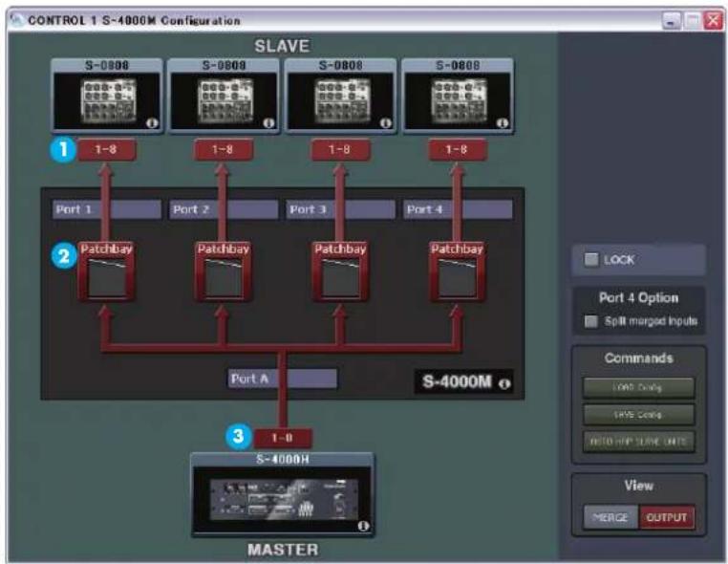Select the S-4000H master unit image
728x564 pixels.
[282, 499]
